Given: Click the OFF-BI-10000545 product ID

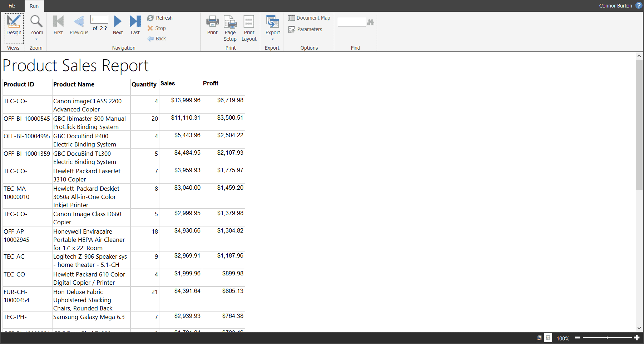Looking at the screenshot, I should point(27,119).
